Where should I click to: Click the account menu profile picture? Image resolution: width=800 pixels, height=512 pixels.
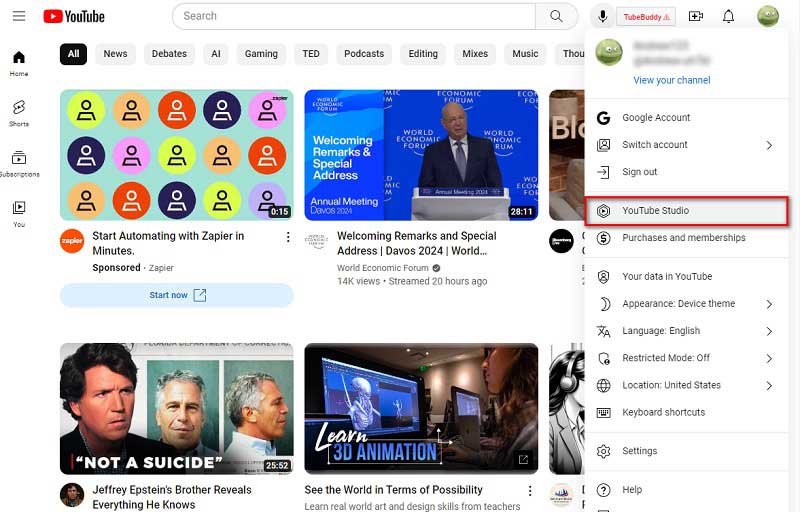pyautogui.click(x=609, y=52)
